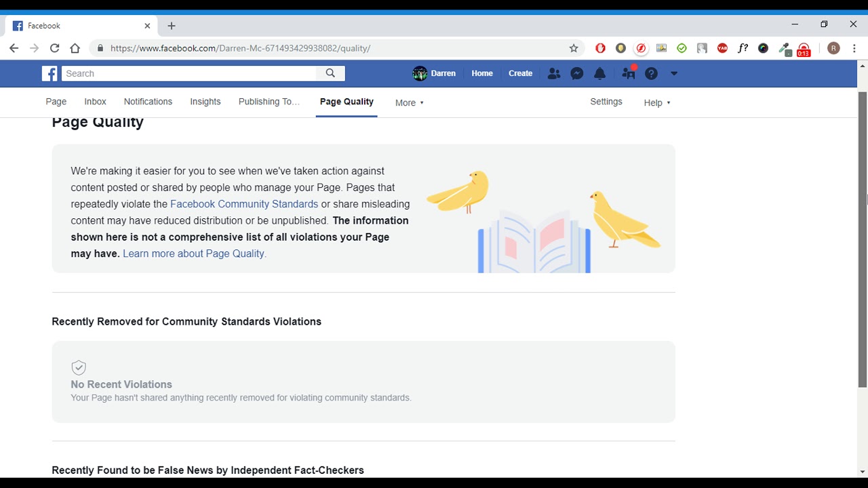Open the Friend Requests icon
This screenshot has height=488, width=868.
click(554, 73)
